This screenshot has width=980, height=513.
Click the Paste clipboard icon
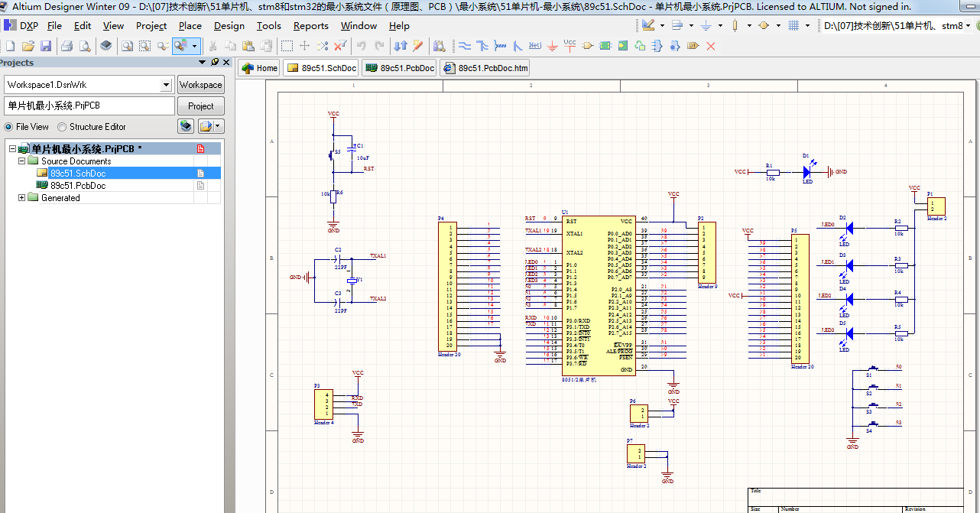coord(248,46)
